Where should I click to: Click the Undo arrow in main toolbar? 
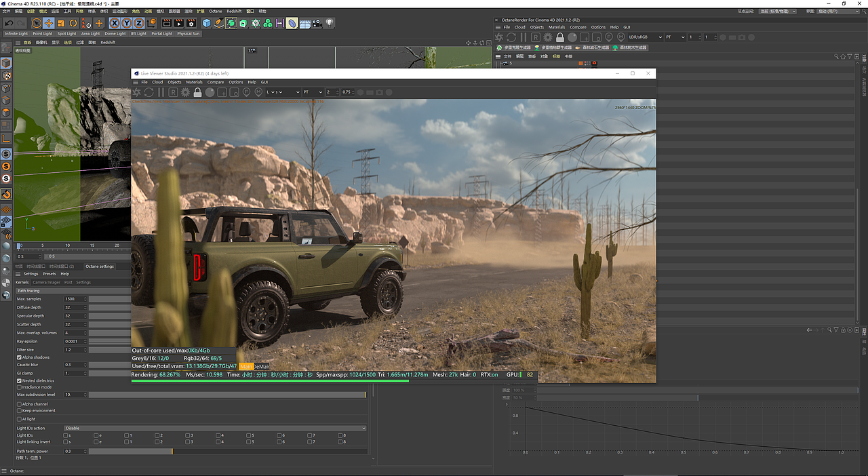[9, 23]
